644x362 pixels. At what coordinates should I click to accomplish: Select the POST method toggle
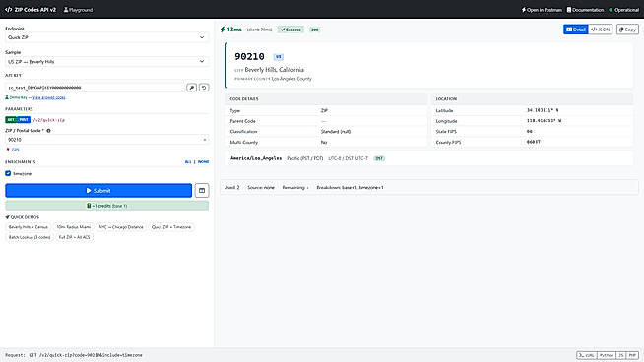pos(24,120)
